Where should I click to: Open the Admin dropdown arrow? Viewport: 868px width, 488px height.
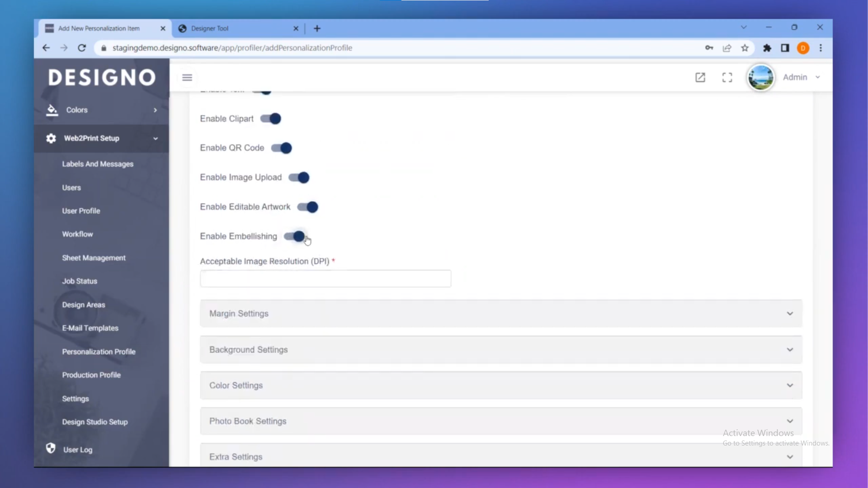point(818,77)
